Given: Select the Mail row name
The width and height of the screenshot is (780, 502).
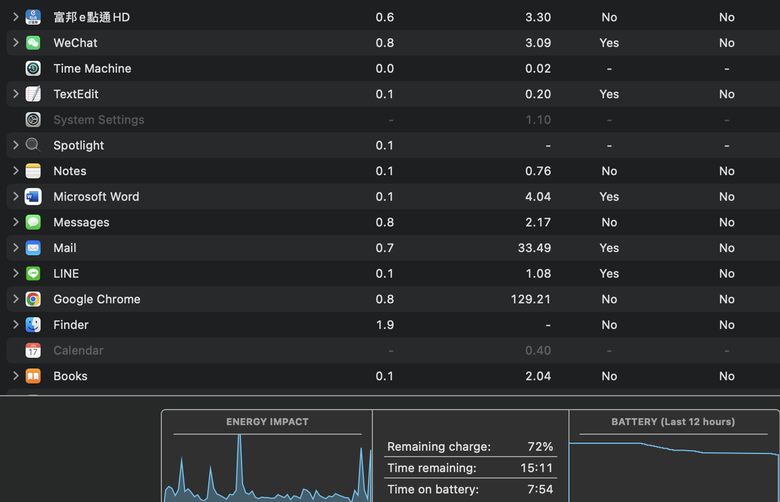Looking at the screenshot, I should point(65,248).
